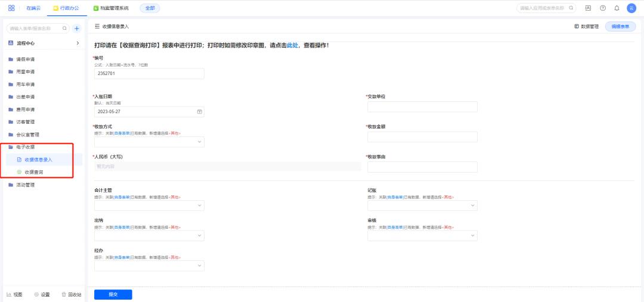Click the 流程中心 icon

(11, 43)
